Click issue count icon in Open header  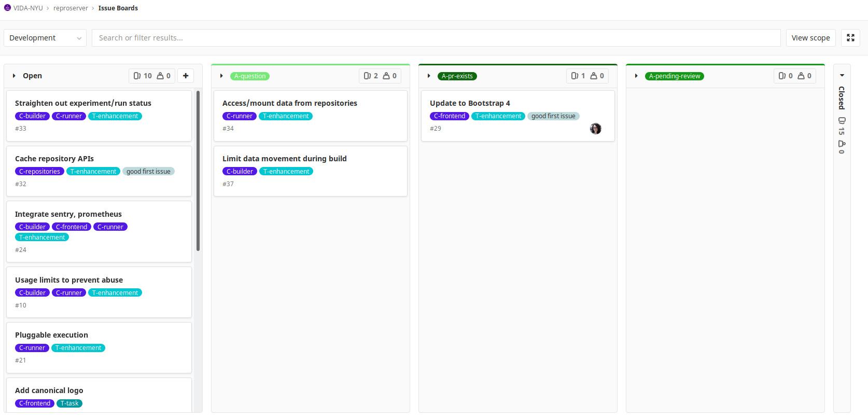[137, 76]
